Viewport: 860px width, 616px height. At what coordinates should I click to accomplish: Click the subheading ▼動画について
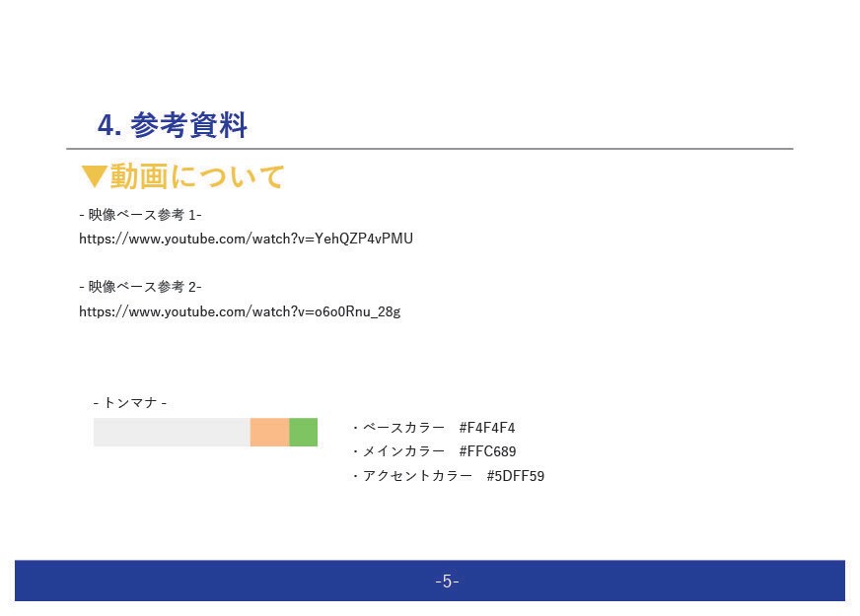182,176
